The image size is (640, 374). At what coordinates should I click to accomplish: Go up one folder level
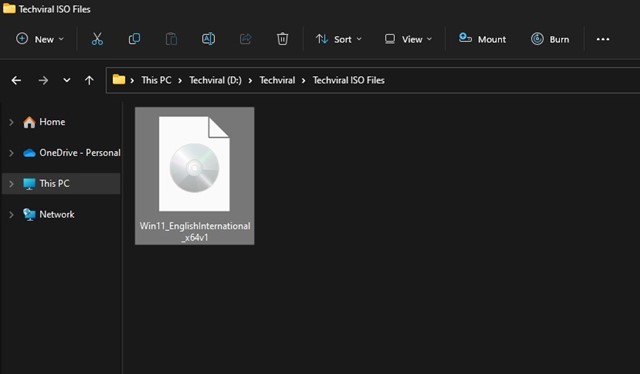(x=89, y=80)
